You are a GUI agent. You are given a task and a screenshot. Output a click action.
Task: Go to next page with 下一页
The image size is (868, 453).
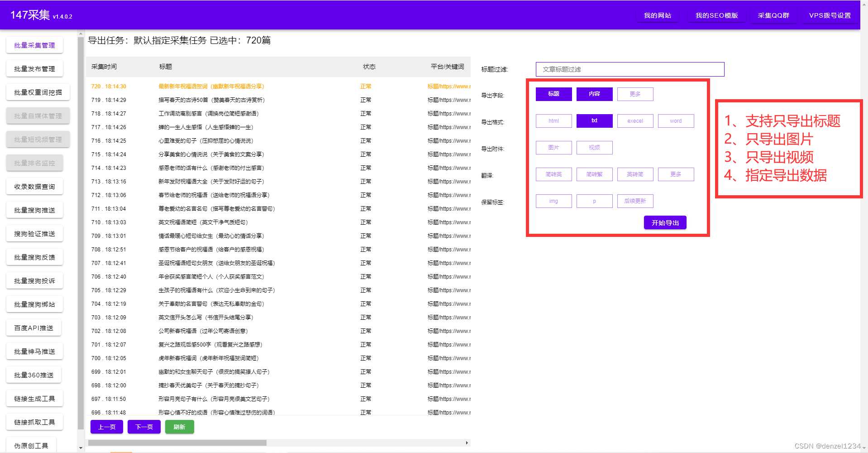144,427
